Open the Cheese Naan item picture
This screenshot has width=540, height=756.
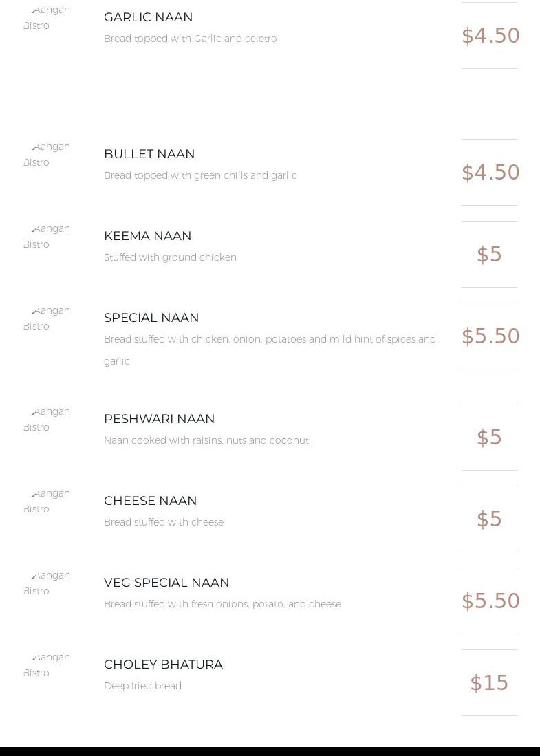(x=47, y=501)
